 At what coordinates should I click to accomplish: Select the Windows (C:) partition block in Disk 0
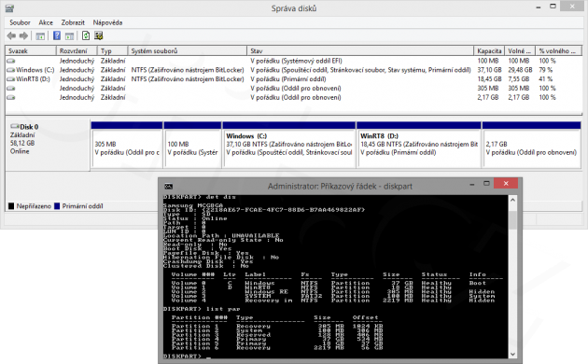pos(289,145)
